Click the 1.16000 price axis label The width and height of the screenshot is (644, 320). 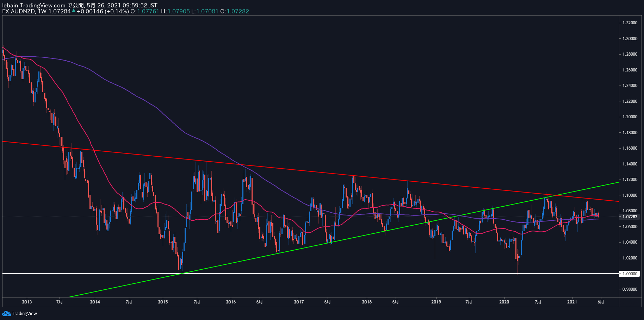coord(630,148)
